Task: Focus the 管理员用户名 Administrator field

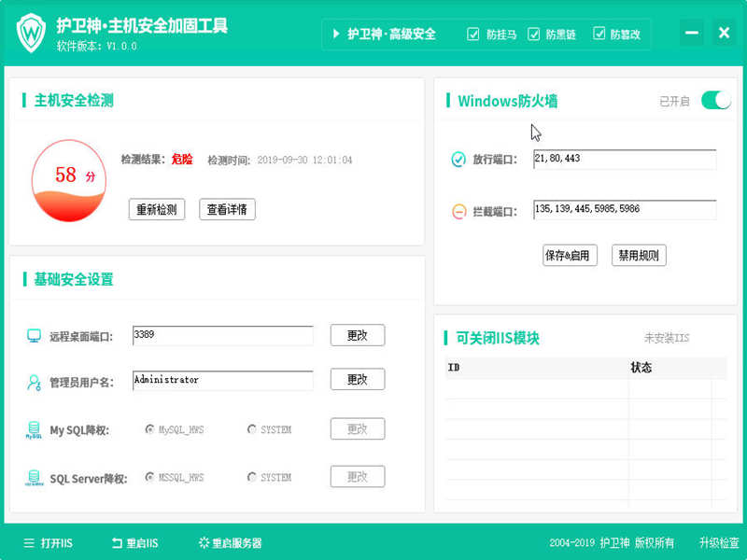Action: 223,381
